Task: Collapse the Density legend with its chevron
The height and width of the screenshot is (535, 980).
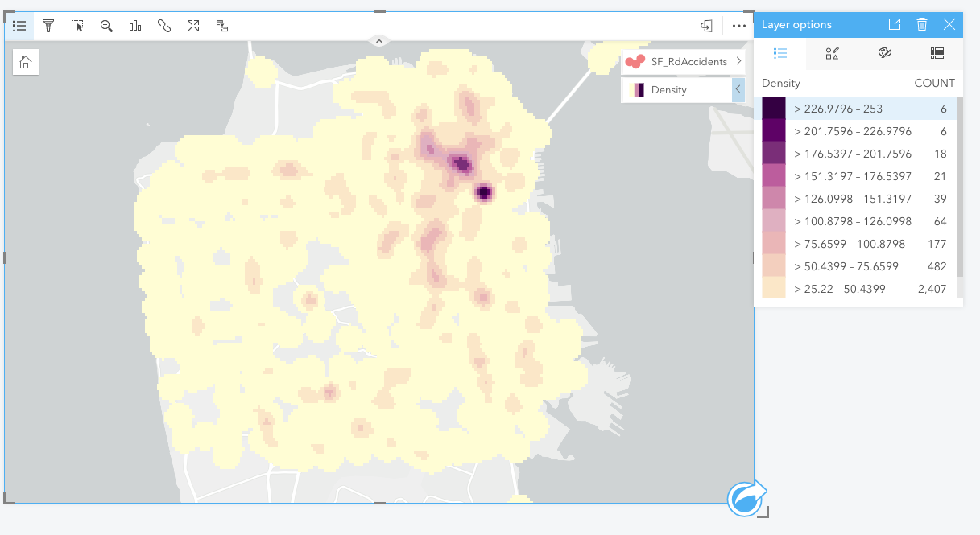Action: (x=738, y=89)
